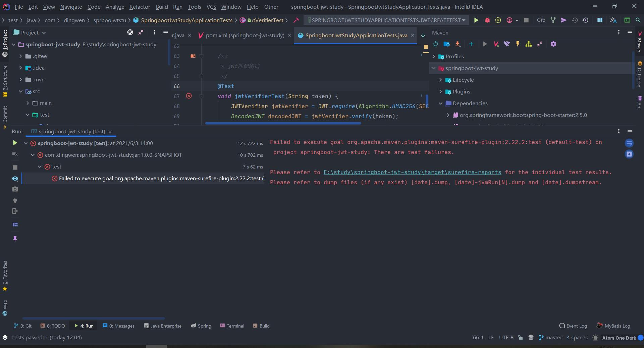Show Git history clock icon
Image resolution: width=644 pixels, height=348 pixels.
tap(575, 20)
